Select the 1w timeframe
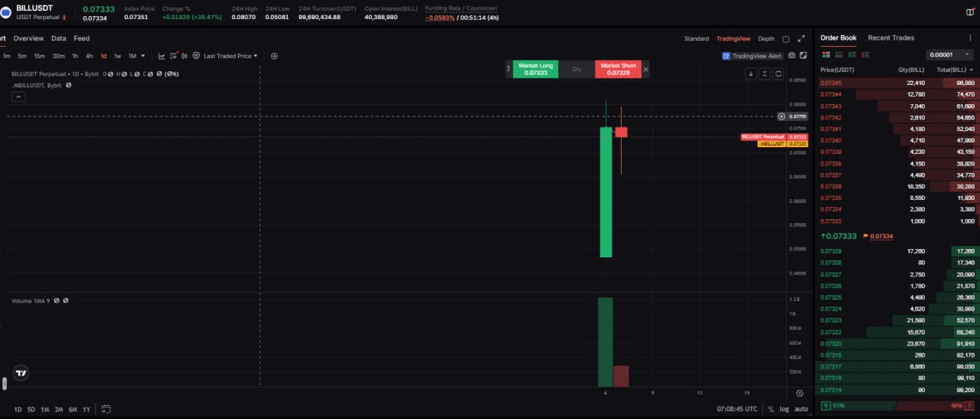 coord(117,56)
